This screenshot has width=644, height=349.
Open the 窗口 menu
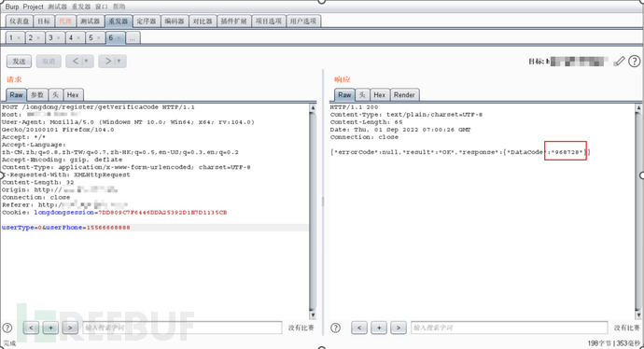(102, 7)
